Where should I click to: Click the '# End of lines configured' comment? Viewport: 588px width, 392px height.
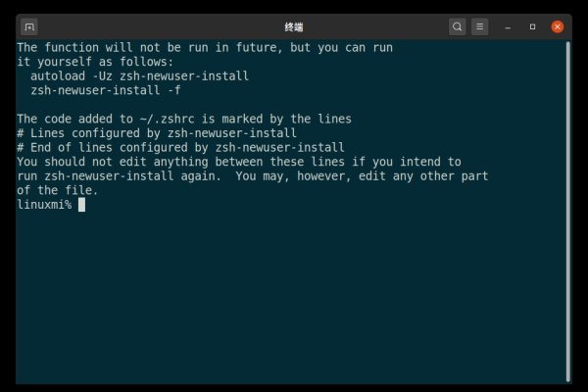[x=180, y=147]
